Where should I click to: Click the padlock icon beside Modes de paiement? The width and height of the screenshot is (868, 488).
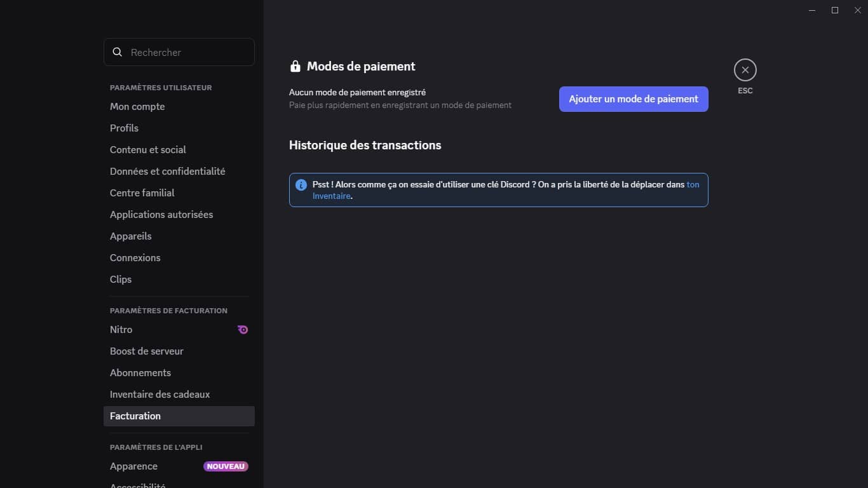pyautogui.click(x=295, y=67)
